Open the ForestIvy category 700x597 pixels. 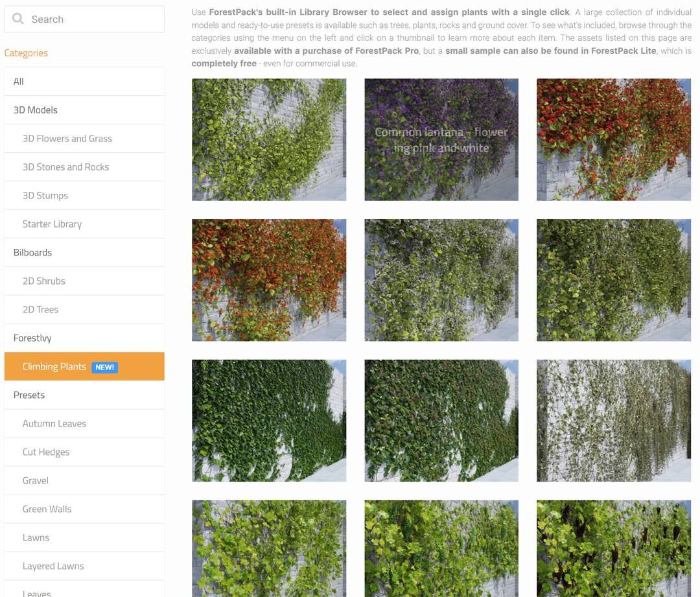pyautogui.click(x=84, y=338)
